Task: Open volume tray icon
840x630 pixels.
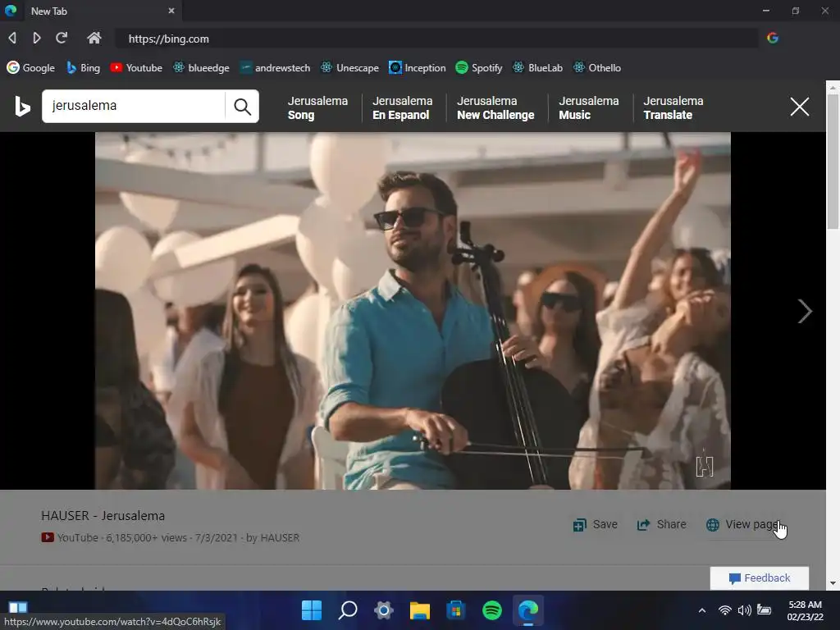Action: tap(744, 610)
